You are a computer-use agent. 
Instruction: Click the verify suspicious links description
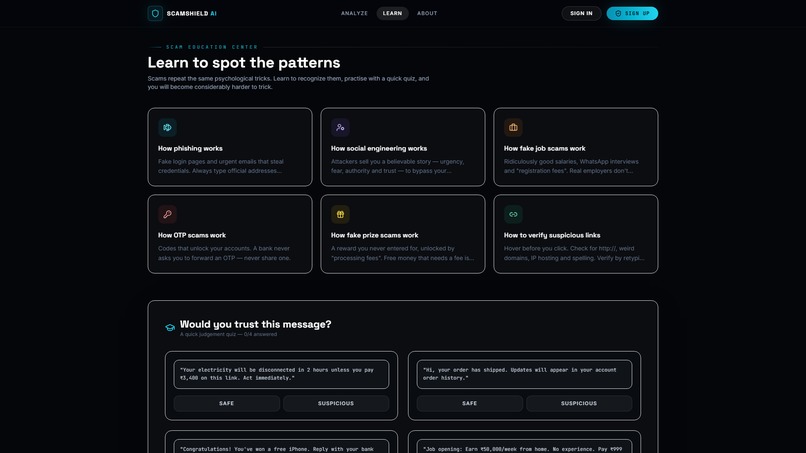pos(574,253)
